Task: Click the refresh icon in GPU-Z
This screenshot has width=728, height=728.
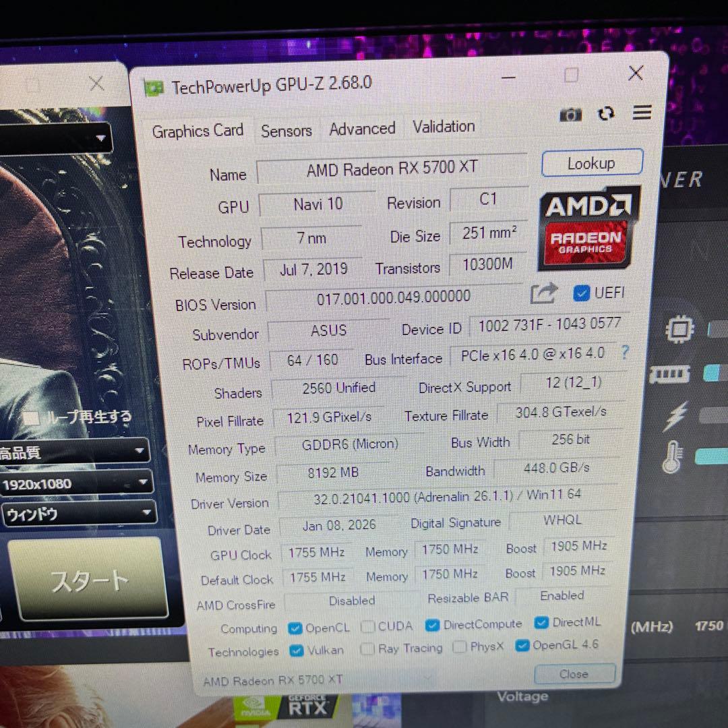Action: pyautogui.click(x=606, y=114)
